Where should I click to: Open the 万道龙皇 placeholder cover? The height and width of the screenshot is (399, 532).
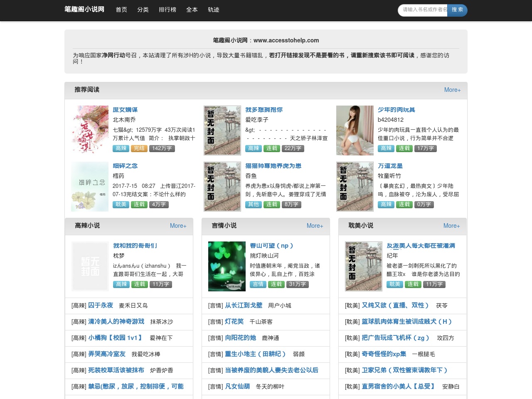click(355, 187)
